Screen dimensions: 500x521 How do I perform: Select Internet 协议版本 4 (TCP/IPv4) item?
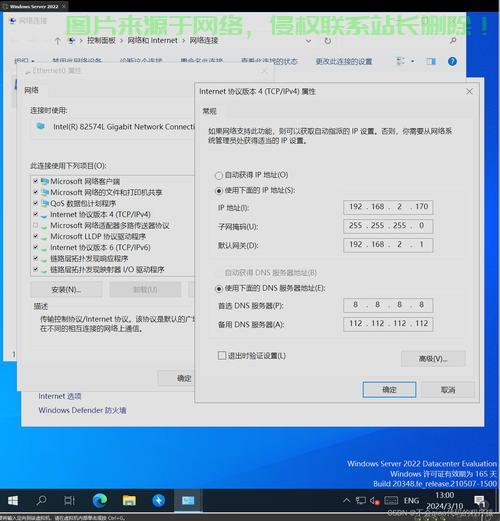coord(100,214)
